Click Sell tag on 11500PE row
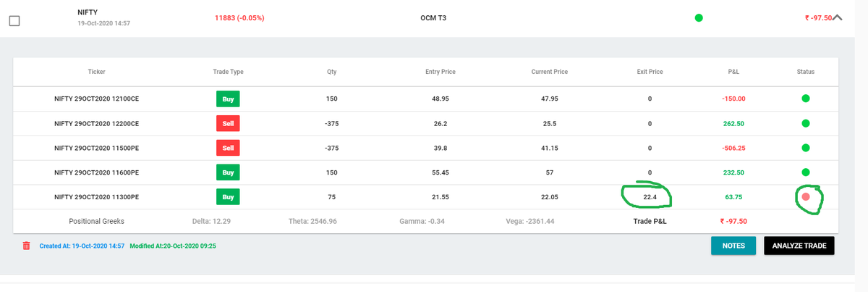The width and height of the screenshot is (868, 292). (x=228, y=148)
